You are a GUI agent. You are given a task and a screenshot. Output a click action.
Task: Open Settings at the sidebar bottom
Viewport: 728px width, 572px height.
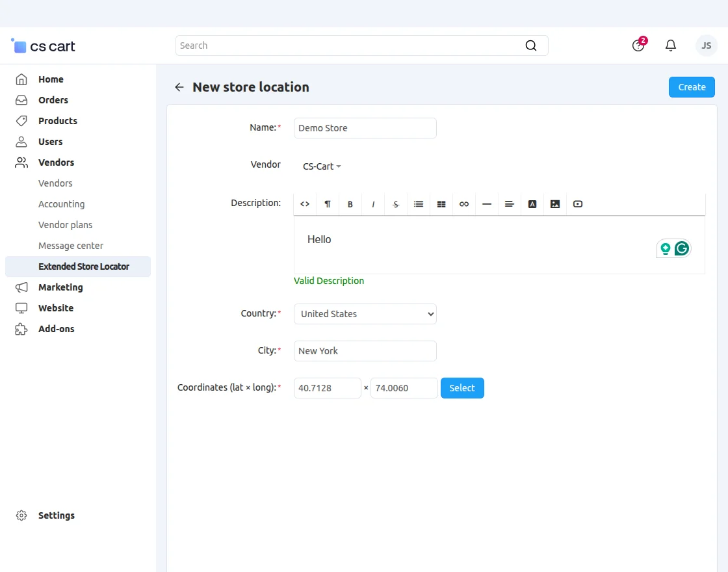[56, 515]
